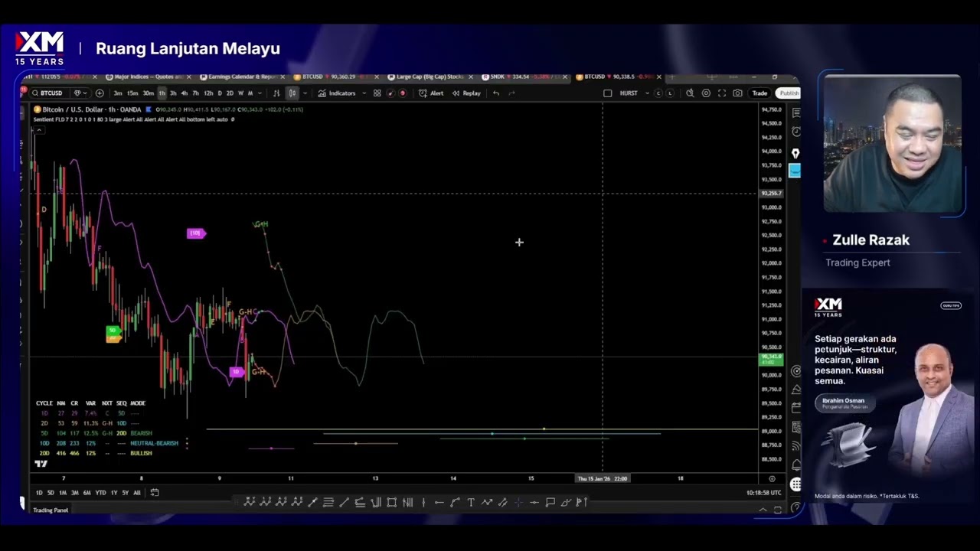
Task: Click the time axis settings gear
Action: click(x=772, y=478)
